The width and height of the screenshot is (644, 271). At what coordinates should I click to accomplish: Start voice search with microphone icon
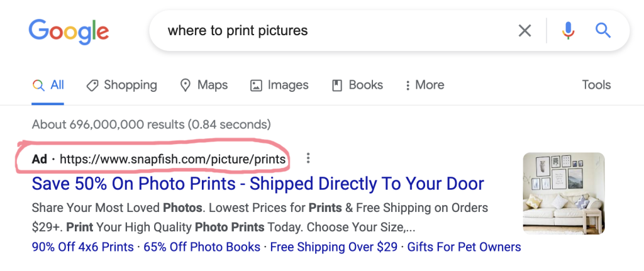pyautogui.click(x=568, y=30)
